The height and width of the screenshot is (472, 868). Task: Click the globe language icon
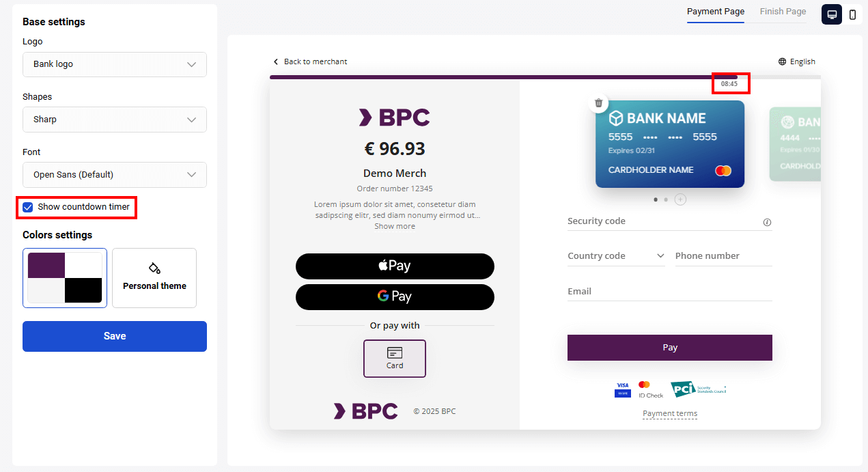[x=783, y=61]
